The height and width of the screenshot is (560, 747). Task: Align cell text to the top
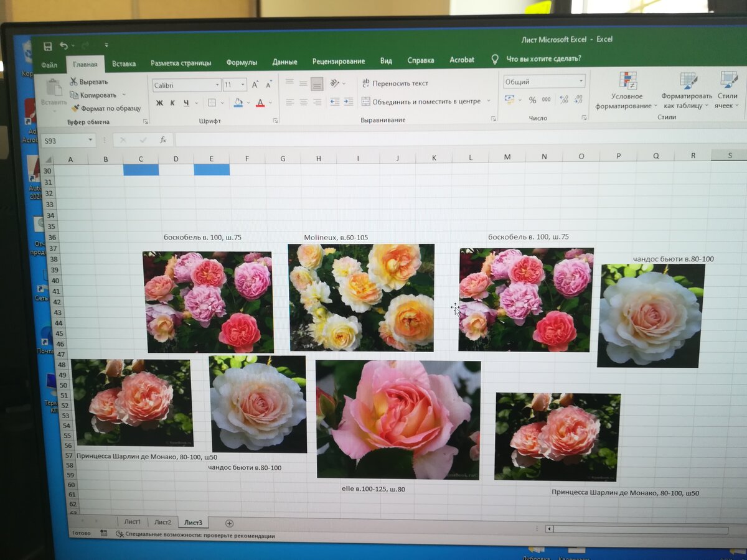[x=289, y=82]
